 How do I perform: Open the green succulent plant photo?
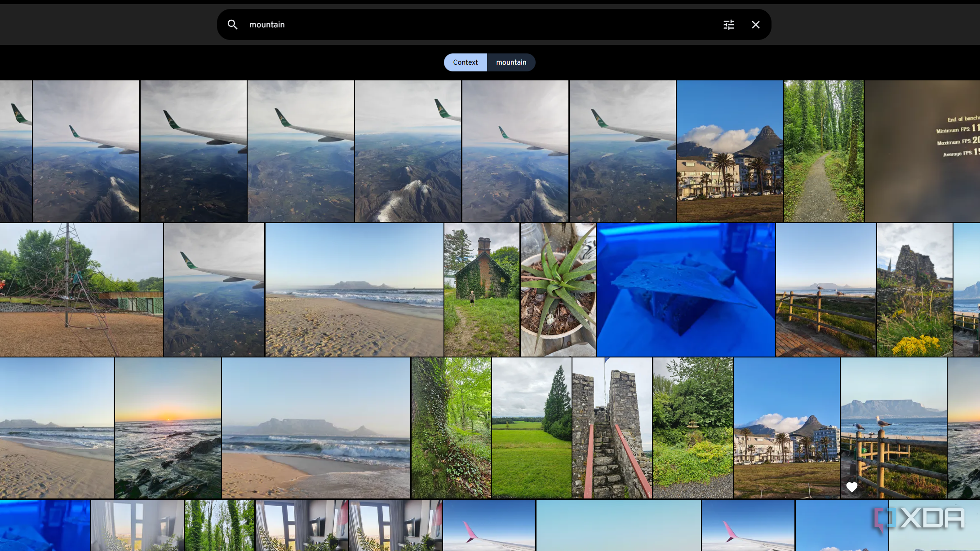coord(558,290)
